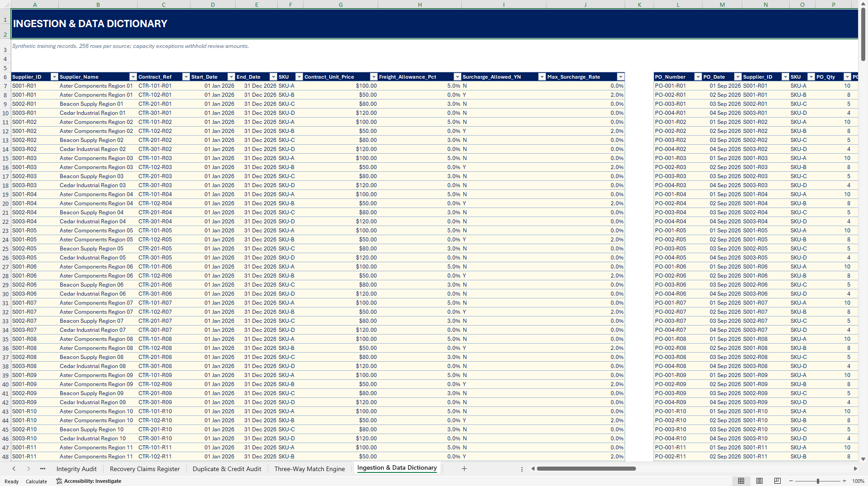Open the Surcharge_Allowed_YN filter dropdown
This screenshot has width=868, height=486.
pos(542,77)
